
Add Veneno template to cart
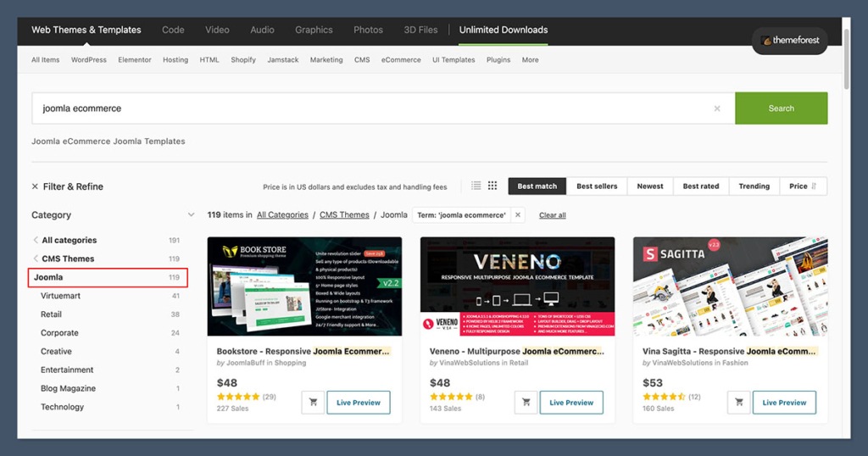tap(526, 403)
